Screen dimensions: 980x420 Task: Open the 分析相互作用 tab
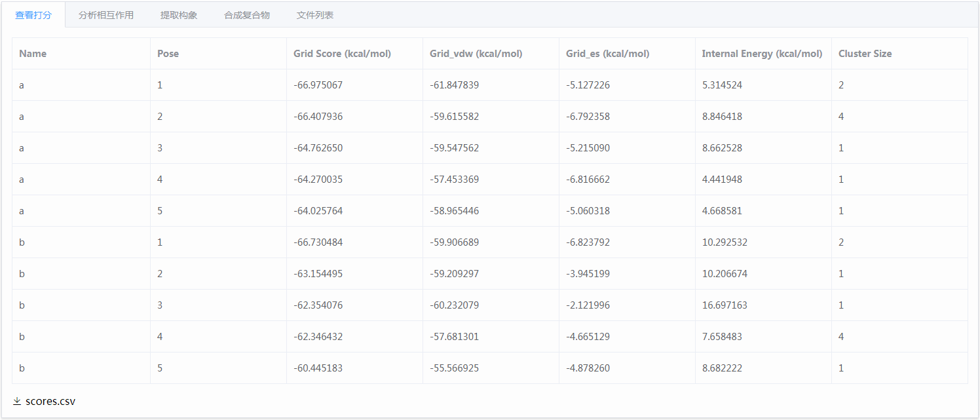(105, 15)
